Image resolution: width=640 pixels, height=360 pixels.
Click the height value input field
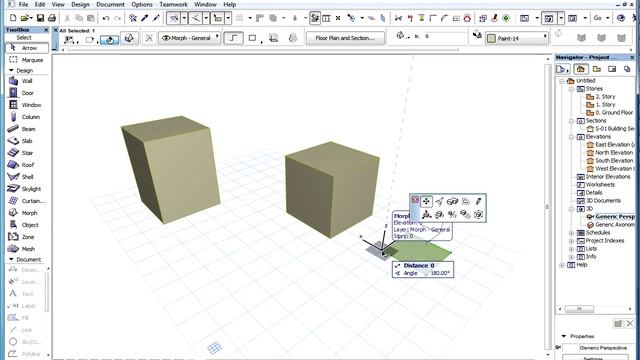click(x=445, y=36)
